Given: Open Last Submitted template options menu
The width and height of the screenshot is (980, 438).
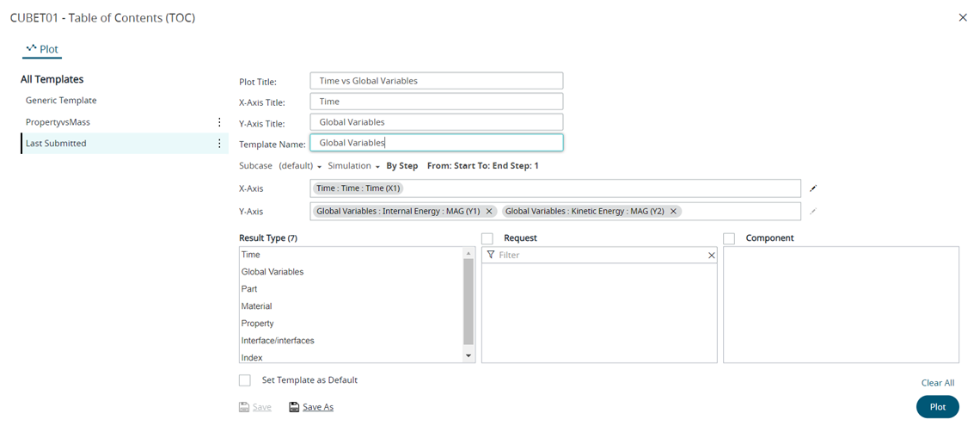Looking at the screenshot, I should (x=219, y=144).
